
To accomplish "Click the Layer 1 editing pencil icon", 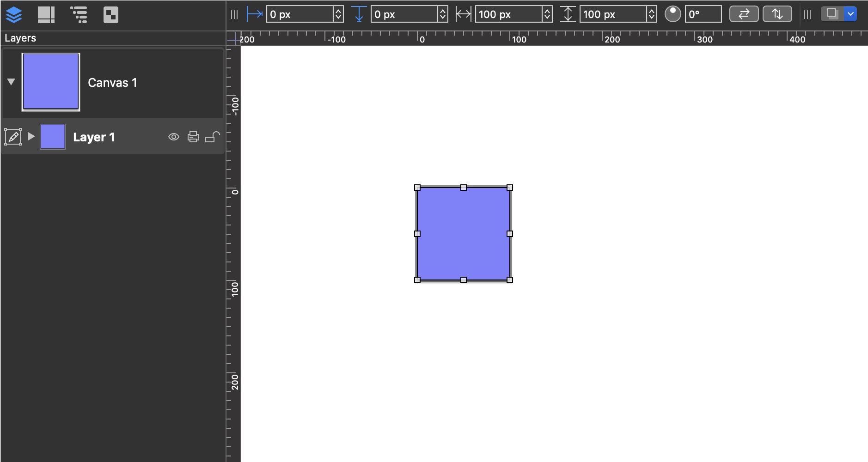I will [x=13, y=137].
